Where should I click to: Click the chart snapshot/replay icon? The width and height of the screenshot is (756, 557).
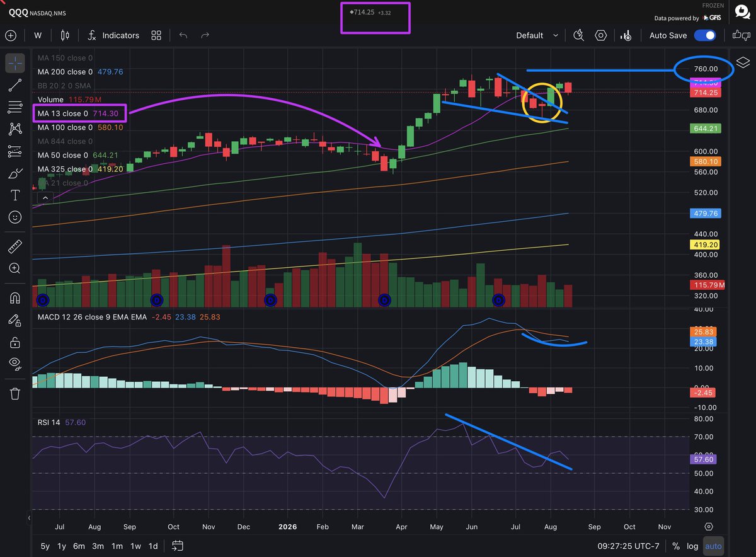click(x=626, y=35)
